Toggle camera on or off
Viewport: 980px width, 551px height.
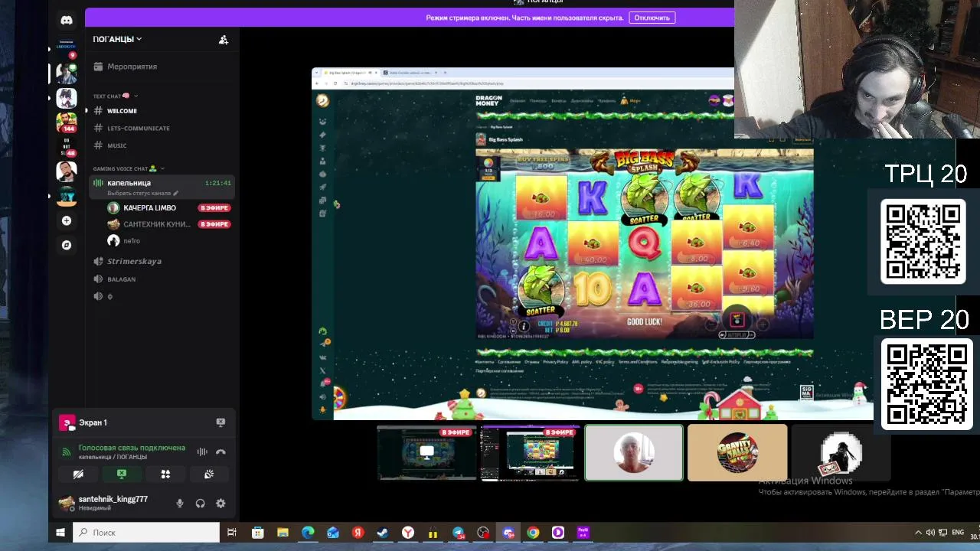coord(78,474)
